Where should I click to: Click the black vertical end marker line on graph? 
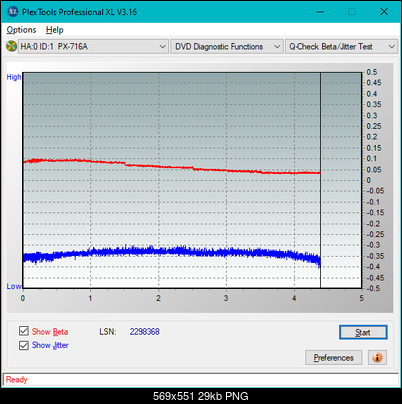point(320,180)
